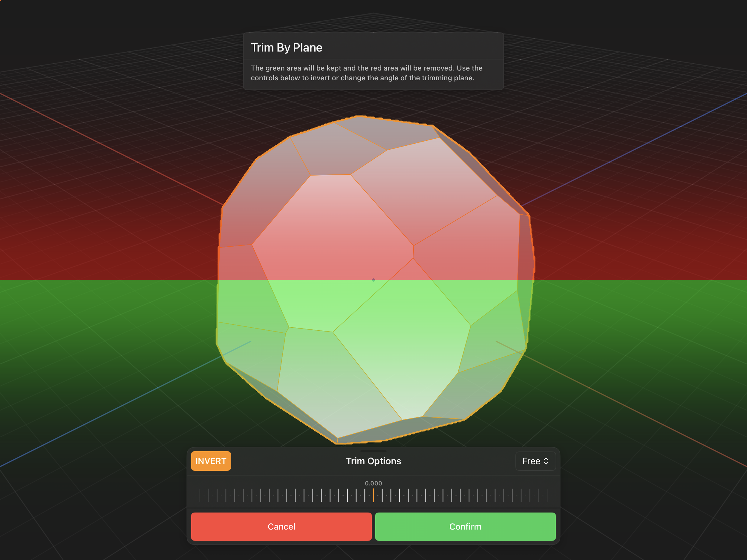Click the up-down chevron beside Free
The height and width of the screenshot is (560, 747).
[546, 461]
